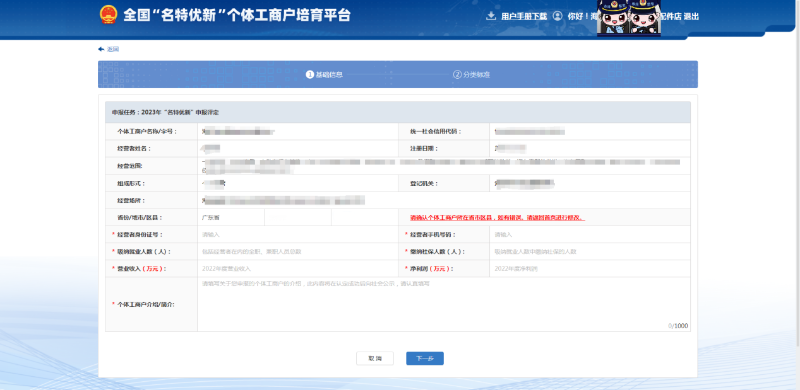This screenshot has height=390, width=800.
Task: Click the 取消 cancel button
Action: [375, 358]
